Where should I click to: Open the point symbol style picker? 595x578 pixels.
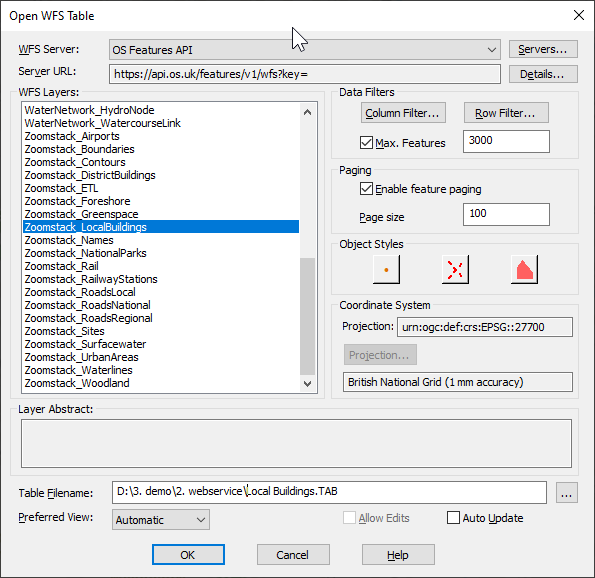(386, 269)
